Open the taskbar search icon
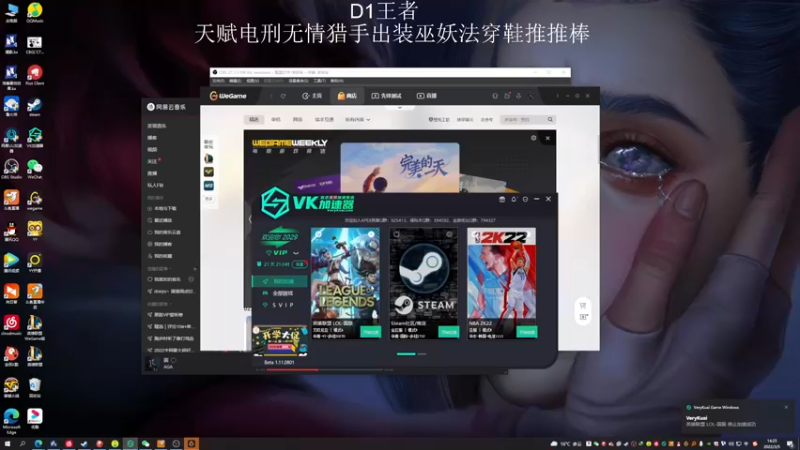Viewport: 800px width, 450px height. point(22,444)
